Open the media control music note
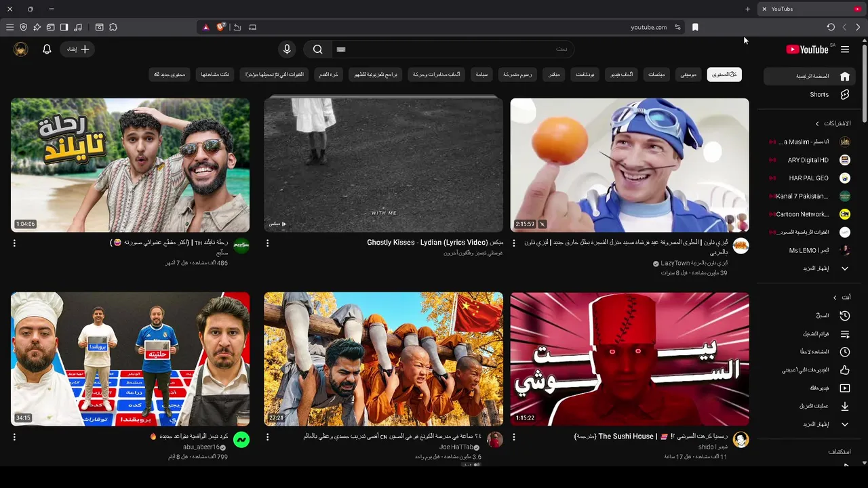Viewport: 868px width, 488px height. point(78,27)
